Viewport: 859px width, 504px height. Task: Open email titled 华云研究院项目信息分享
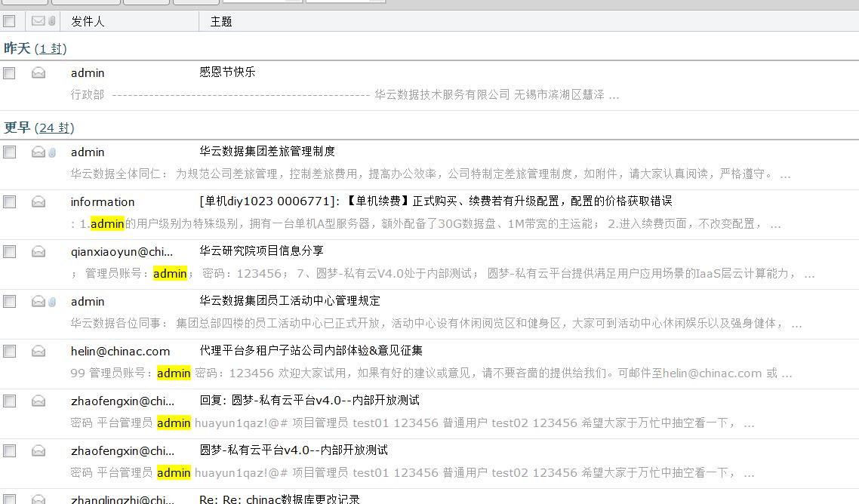[x=261, y=251]
